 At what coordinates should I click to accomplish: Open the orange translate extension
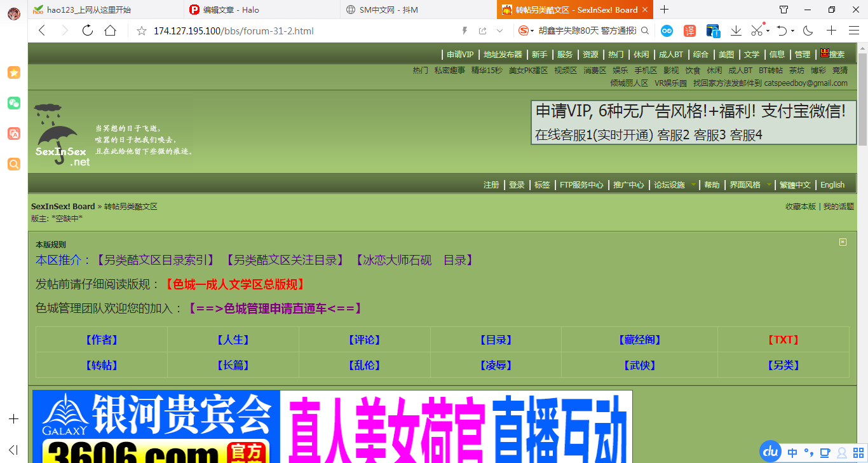click(689, 31)
